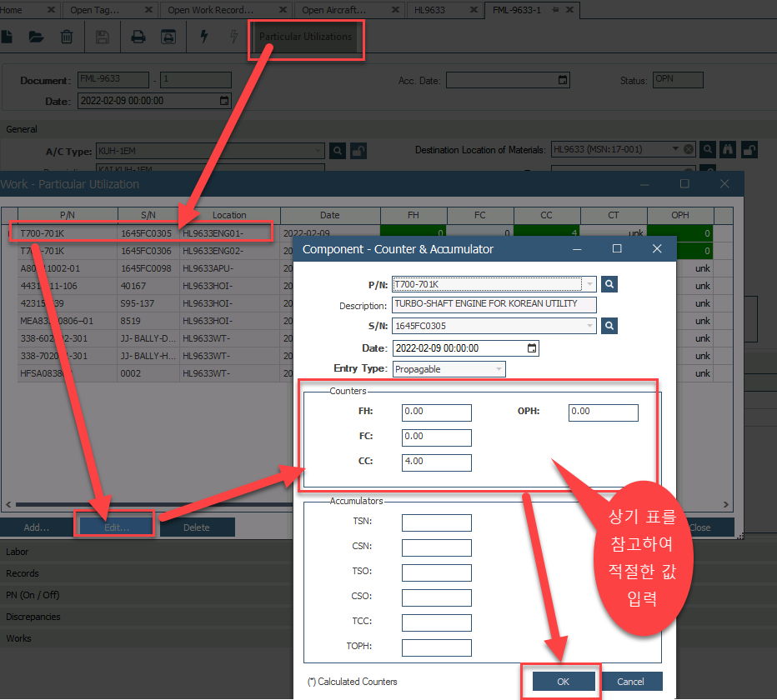Click search icon next to S/N field
Screen dimensions: 777x700
tap(610, 326)
